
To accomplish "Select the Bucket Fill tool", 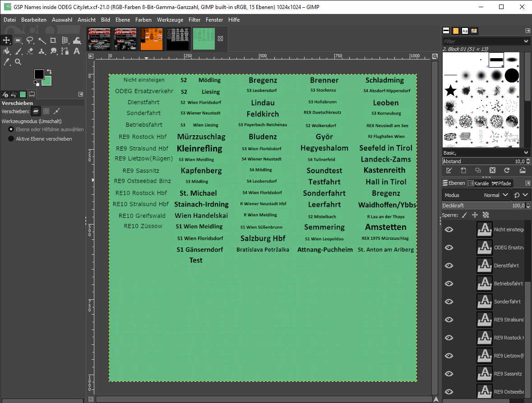I will click(x=6, y=51).
